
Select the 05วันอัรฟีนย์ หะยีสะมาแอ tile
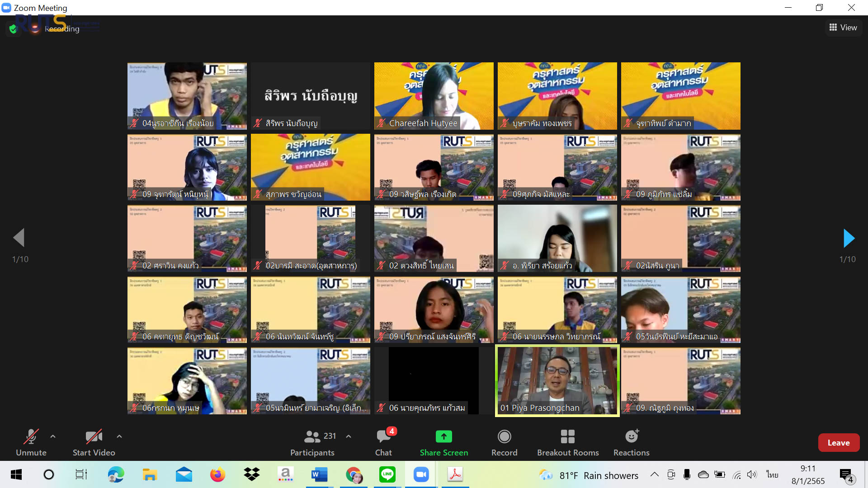pos(680,310)
